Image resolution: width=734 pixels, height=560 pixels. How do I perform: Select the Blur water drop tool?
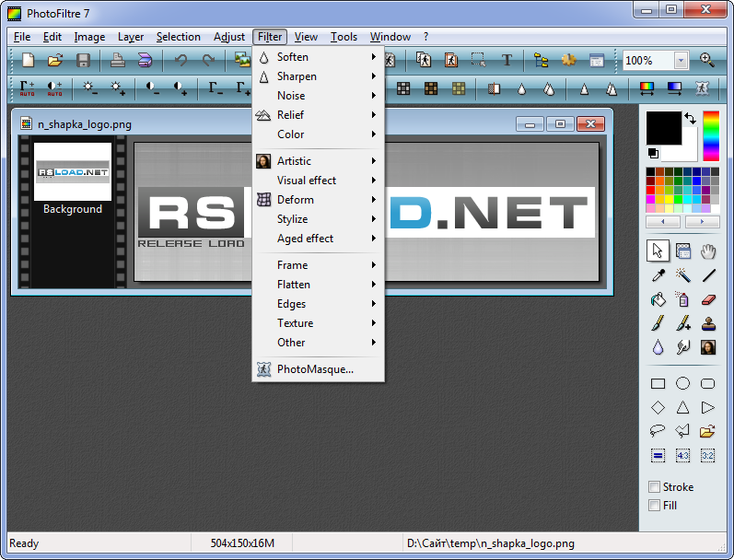pos(658,347)
